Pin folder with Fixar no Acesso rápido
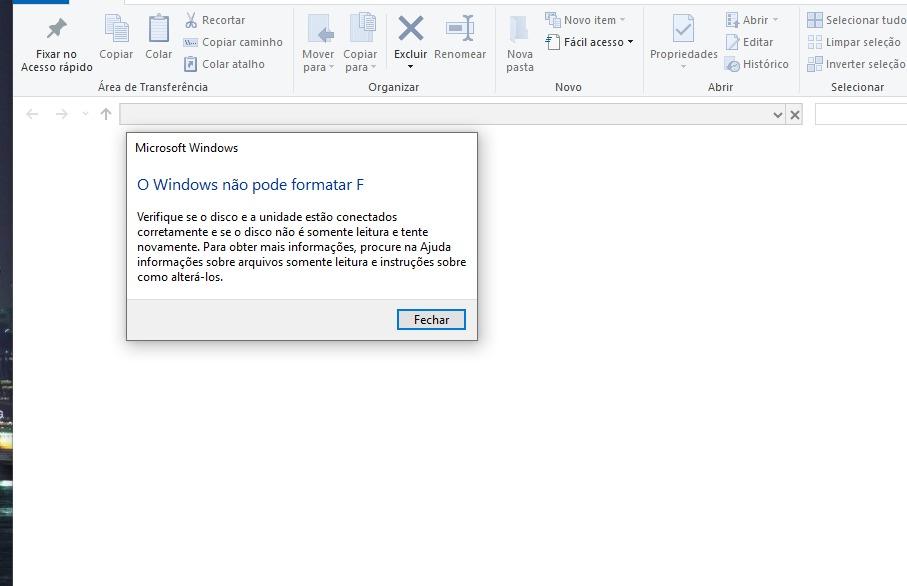This screenshot has height=586, width=907. [x=57, y=45]
